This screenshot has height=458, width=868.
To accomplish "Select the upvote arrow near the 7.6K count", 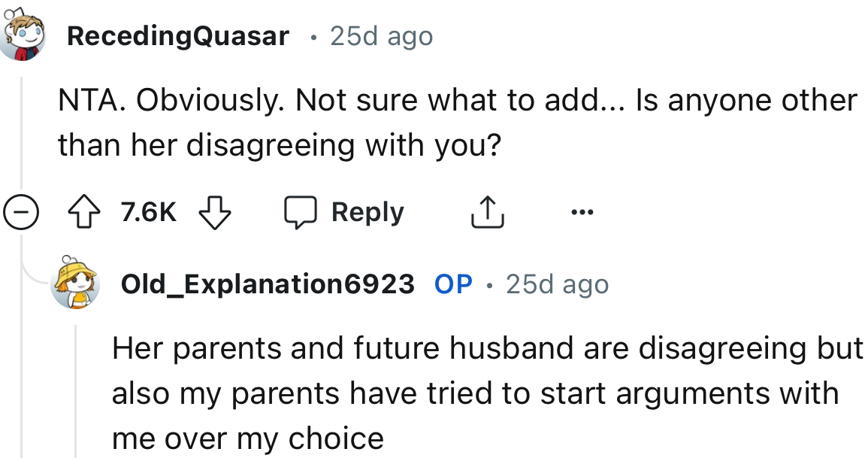I will point(85,211).
